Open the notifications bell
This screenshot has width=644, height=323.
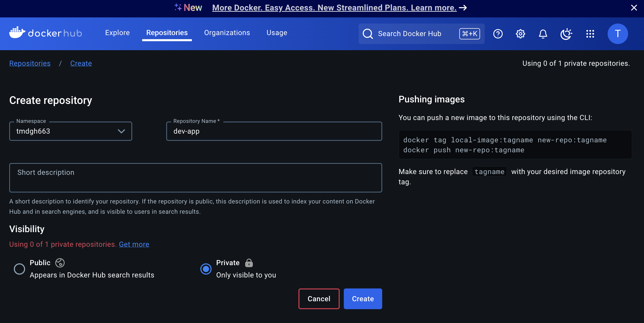pyautogui.click(x=543, y=34)
